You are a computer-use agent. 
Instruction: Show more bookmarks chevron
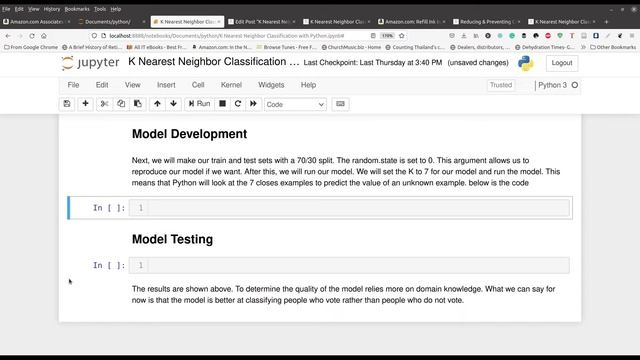pyautogui.click(x=583, y=47)
